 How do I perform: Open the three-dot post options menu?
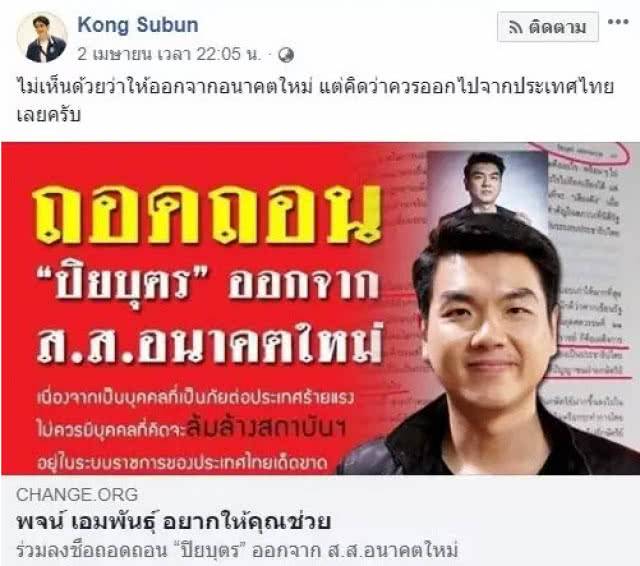coord(618,22)
